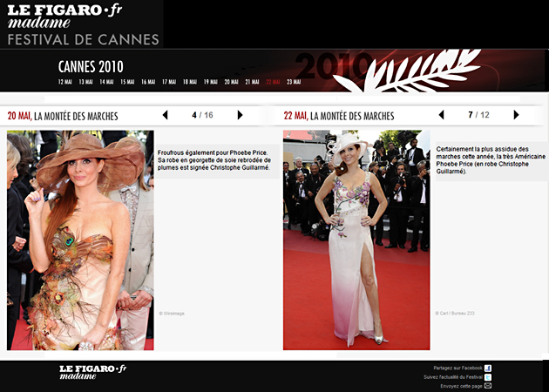Select the 23 MAI date tab
Image resolution: width=549 pixels, height=392 pixels.
294,82
